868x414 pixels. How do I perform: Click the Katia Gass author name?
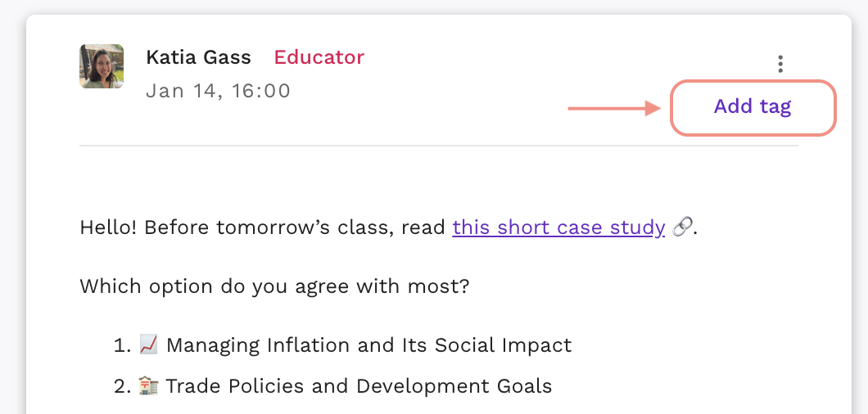tap(198, 57)
